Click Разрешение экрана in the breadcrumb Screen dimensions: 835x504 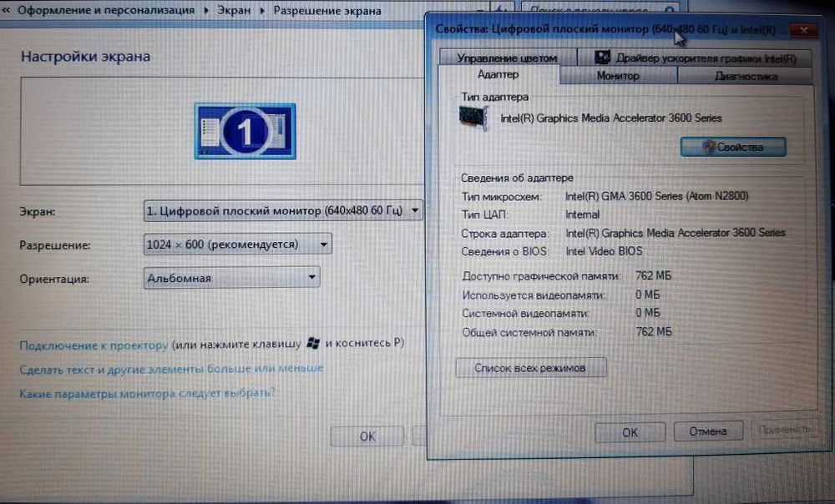point(327,11)
